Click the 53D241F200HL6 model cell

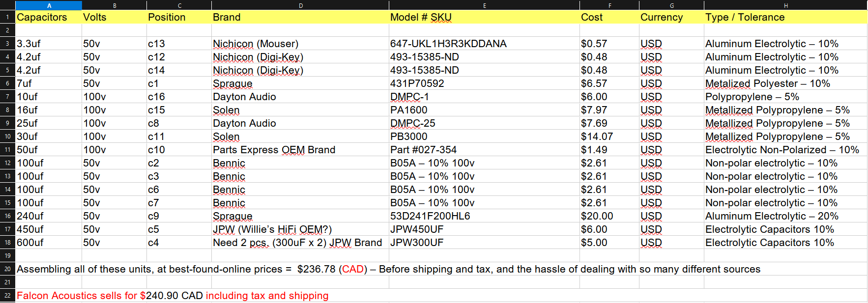point(484,216)
